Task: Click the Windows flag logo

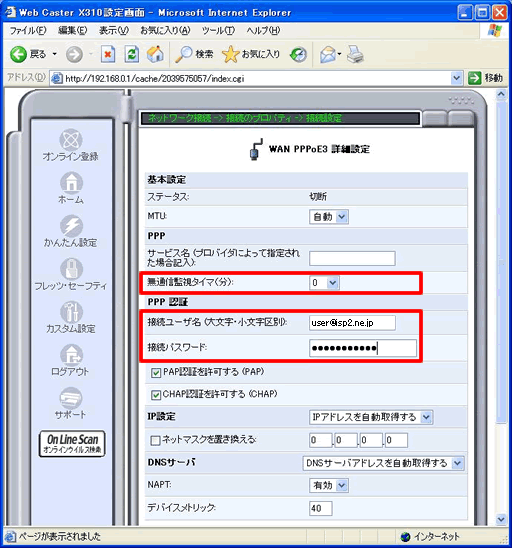Action: point(495,31)
